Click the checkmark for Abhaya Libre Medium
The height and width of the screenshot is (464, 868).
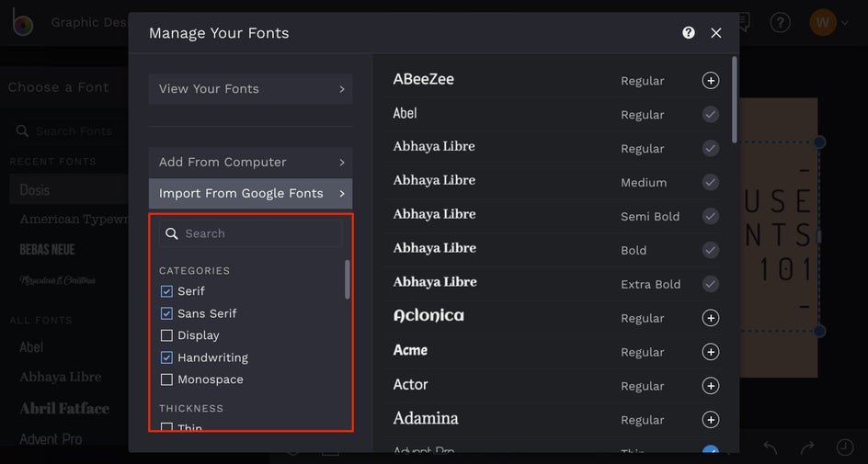[710, 183]
